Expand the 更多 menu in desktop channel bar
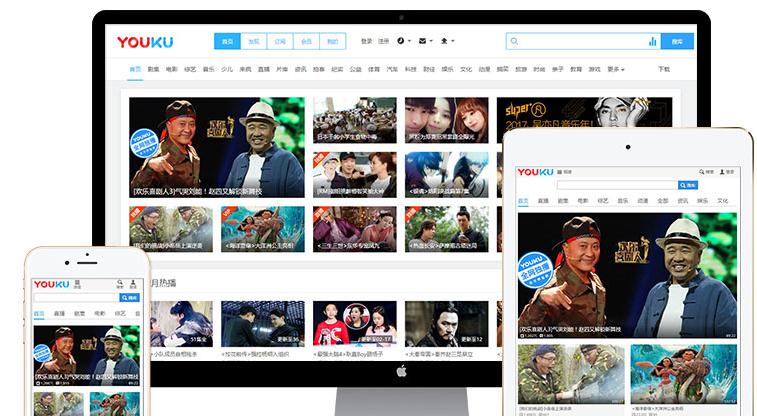This screenshot has height=416, width=757. tap(616, 69)
